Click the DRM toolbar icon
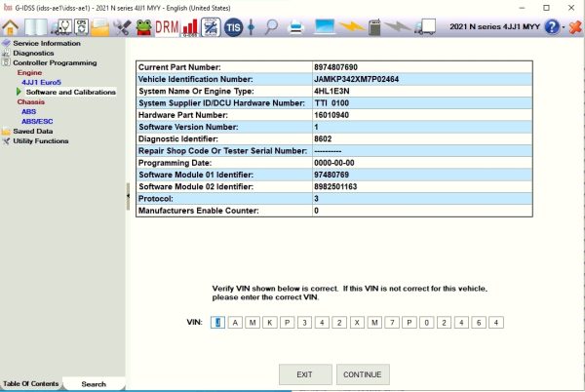Screen dimensions: 585x392 (167, 27)
